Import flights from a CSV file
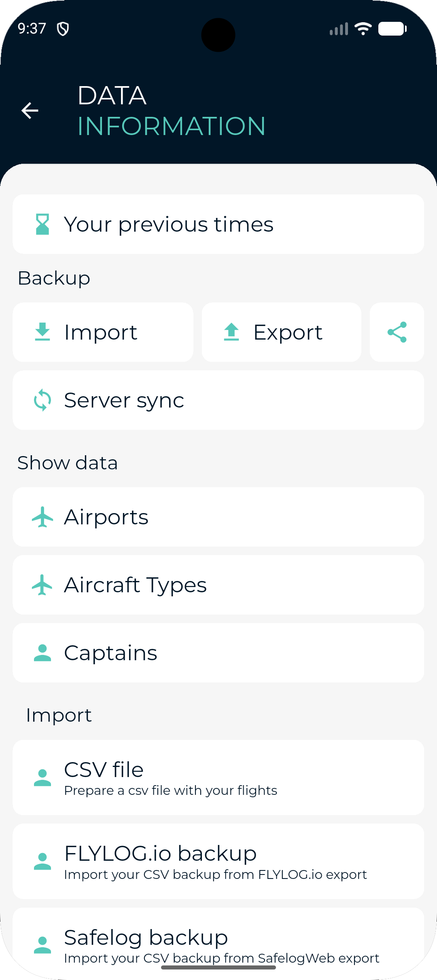Screen dimensions: 437x980 [218, 778]
